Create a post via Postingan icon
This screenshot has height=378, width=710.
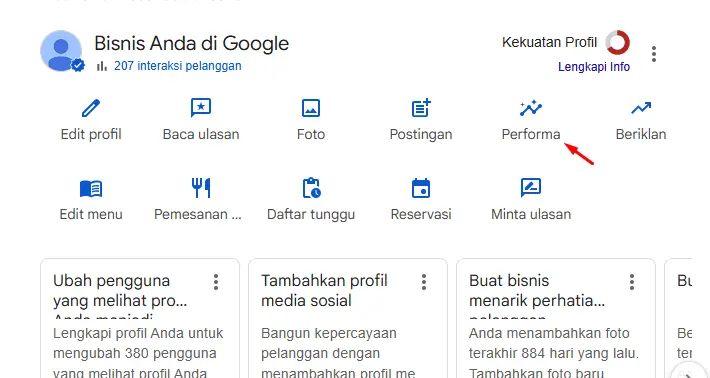click(x=421, y=108)
